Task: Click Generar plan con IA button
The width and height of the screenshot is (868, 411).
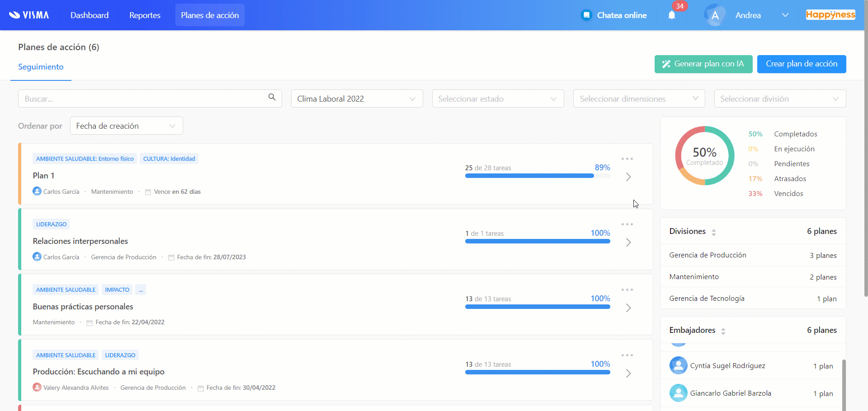Action: tap(703, 64)
